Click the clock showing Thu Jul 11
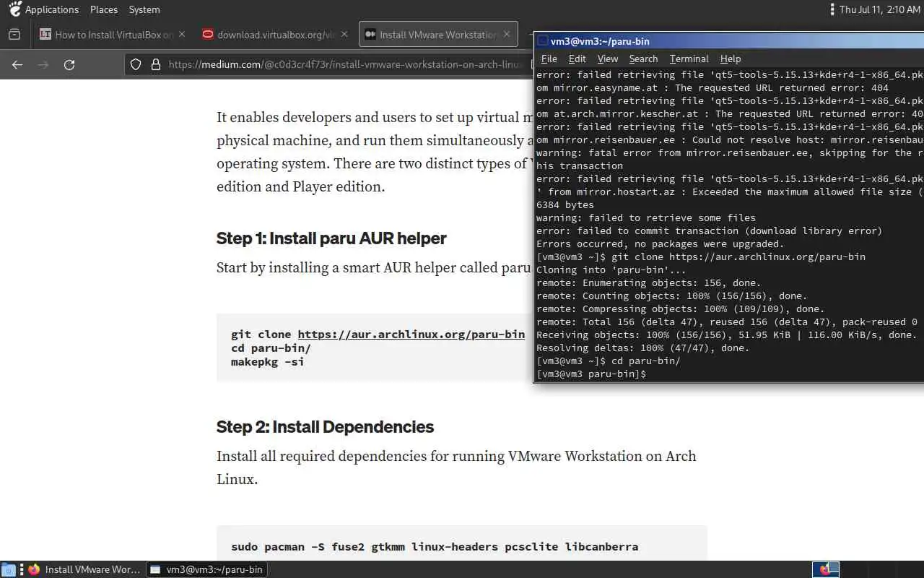Image resolution: width=924 pixels, height=578 pixels. pos(881,9)
